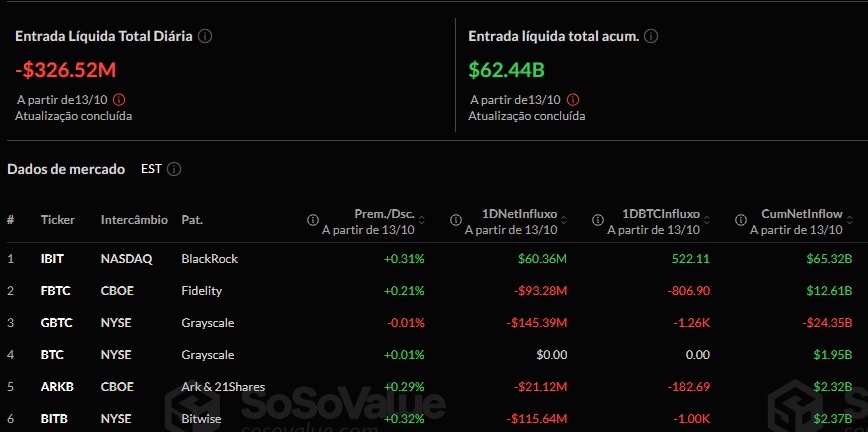
Task: Open the IBIT ticker link
Action: point(52,258)
